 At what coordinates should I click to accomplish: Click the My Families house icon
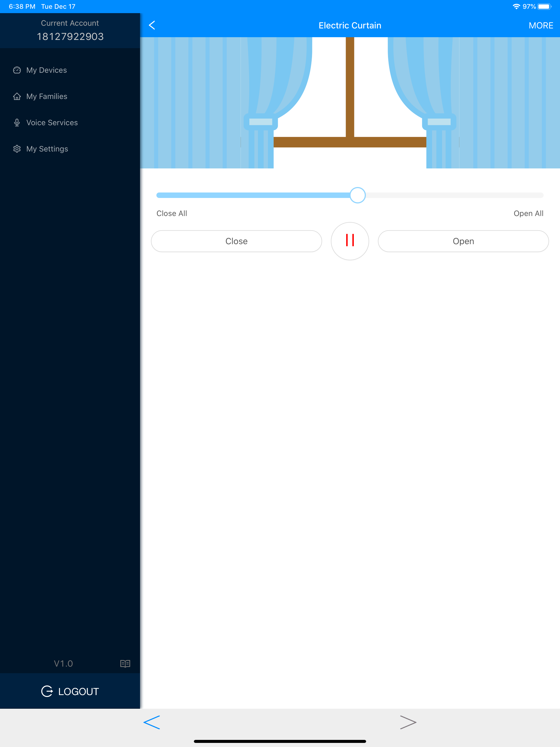pyautogui.click(x=17, y=96)
